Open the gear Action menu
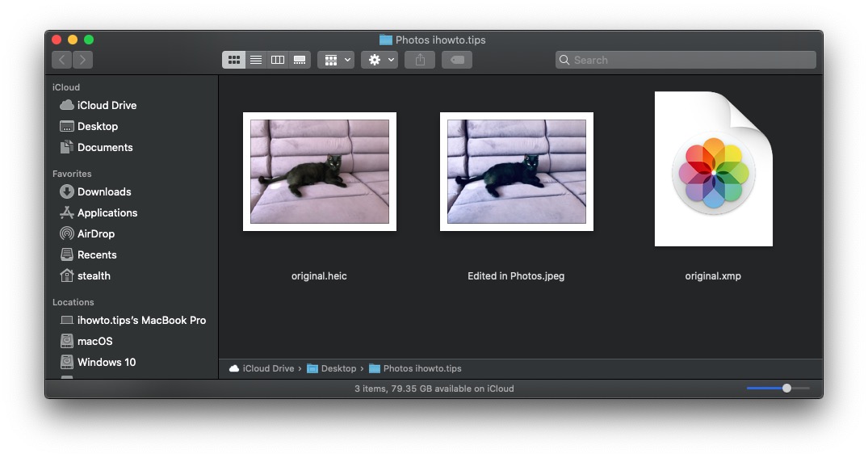The height and width of the screenshot is (458, 868). coord(379,60)
